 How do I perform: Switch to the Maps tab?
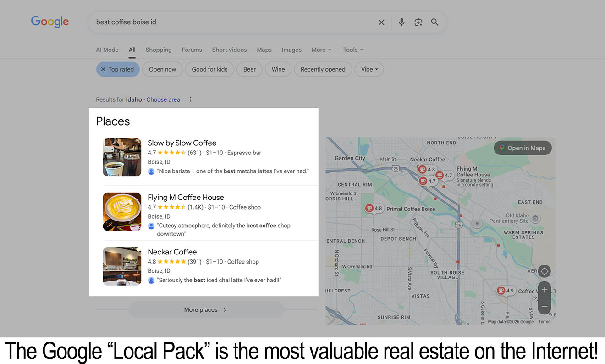coord(264,50)
